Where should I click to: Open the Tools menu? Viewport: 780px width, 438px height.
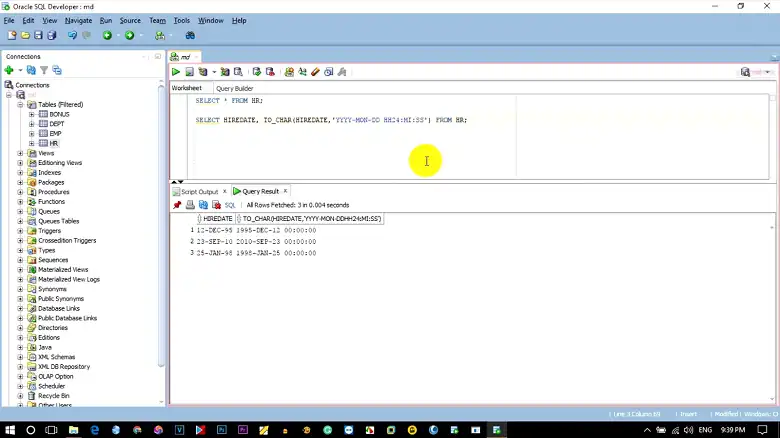click(182, 20)
